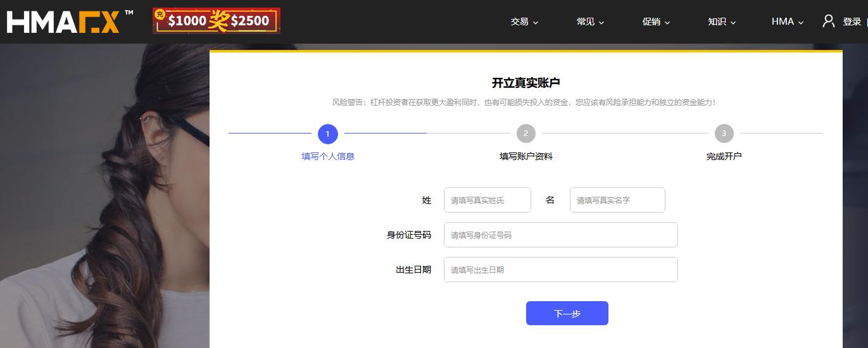Open the 促销 navigation menu
Screen dimensions: 868x348
point(656,22)
